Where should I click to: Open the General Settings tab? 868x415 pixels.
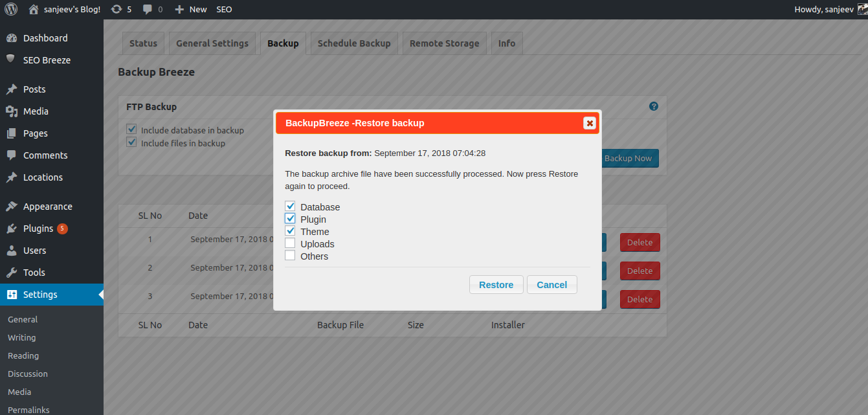coord(212,43)
